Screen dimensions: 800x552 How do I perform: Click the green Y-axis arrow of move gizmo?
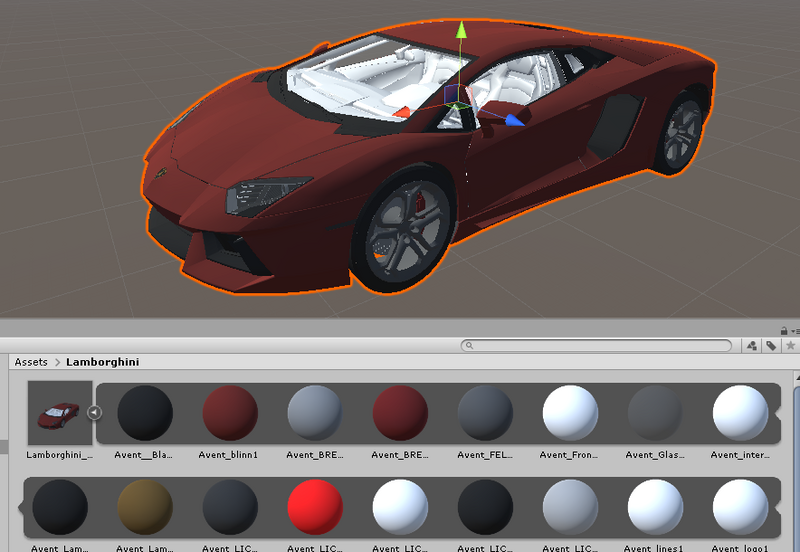[x=461, y=29]
